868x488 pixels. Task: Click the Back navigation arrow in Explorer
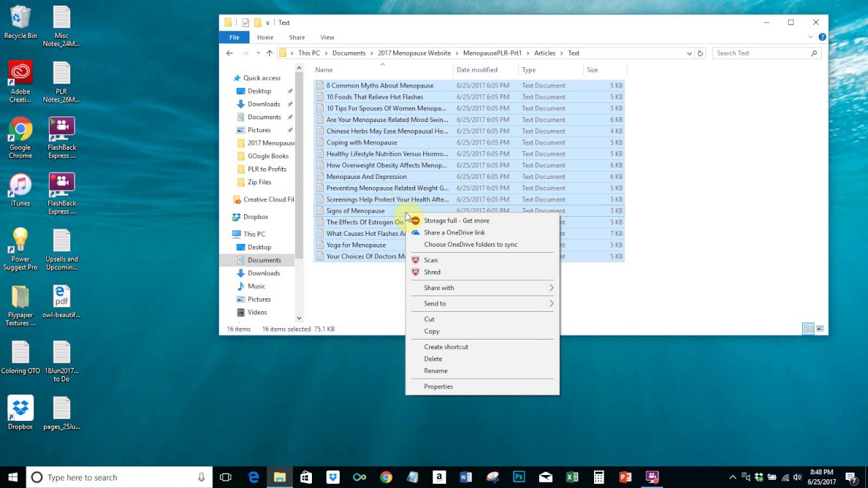[229, 53]
